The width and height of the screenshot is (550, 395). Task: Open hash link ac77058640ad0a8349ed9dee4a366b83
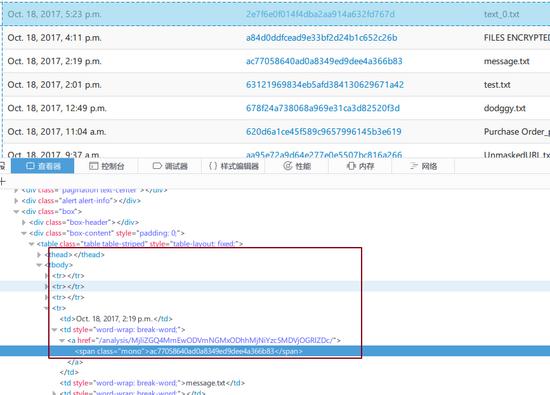click(324, 61)
